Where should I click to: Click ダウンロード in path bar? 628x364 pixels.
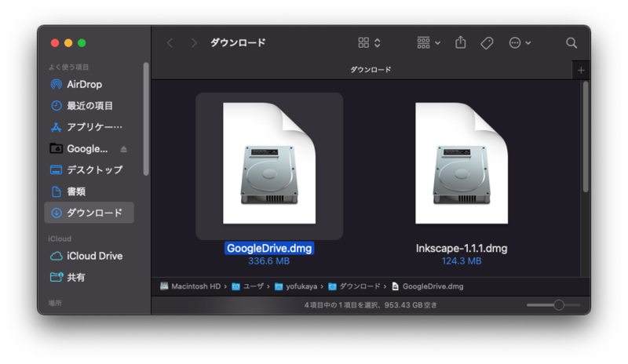tap(354, 286)
